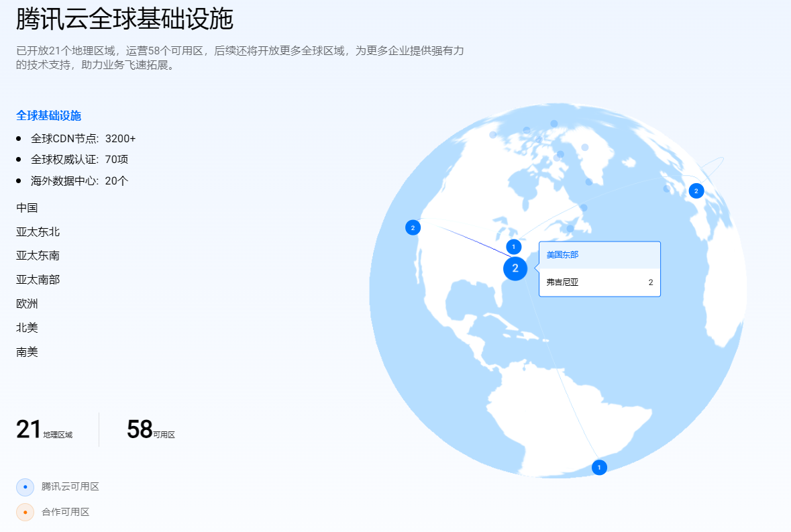Click the Europe marker 2 on globe edge
The image size is (791, 532).
(696, 191)
